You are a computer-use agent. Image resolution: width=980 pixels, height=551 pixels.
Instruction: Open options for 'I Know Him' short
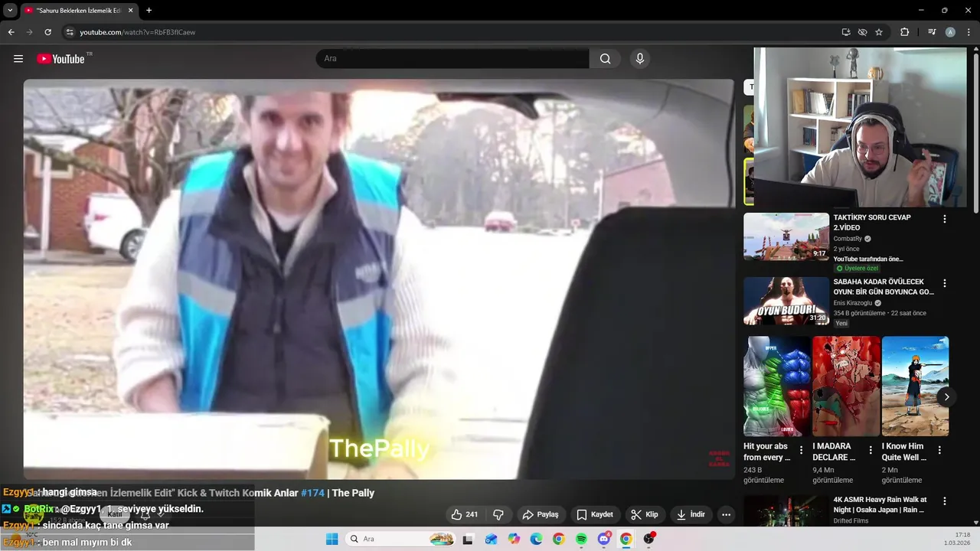(939, 450)
